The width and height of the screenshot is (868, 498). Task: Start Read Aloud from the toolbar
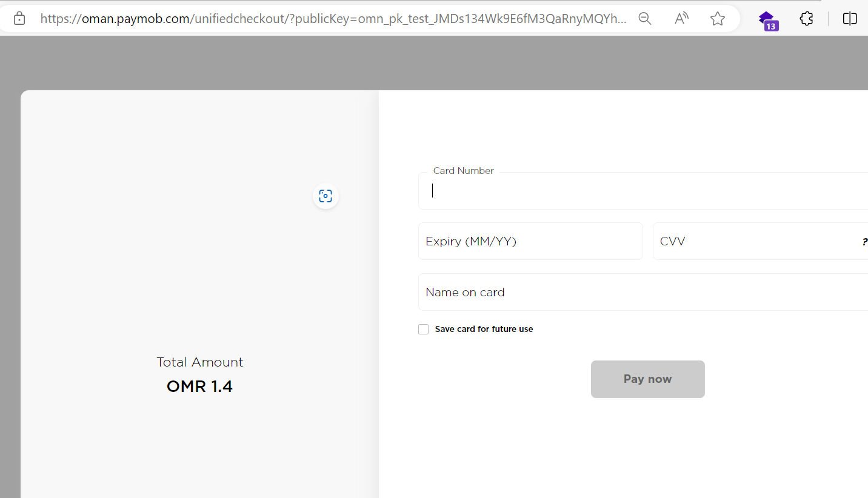coord(681,18)
